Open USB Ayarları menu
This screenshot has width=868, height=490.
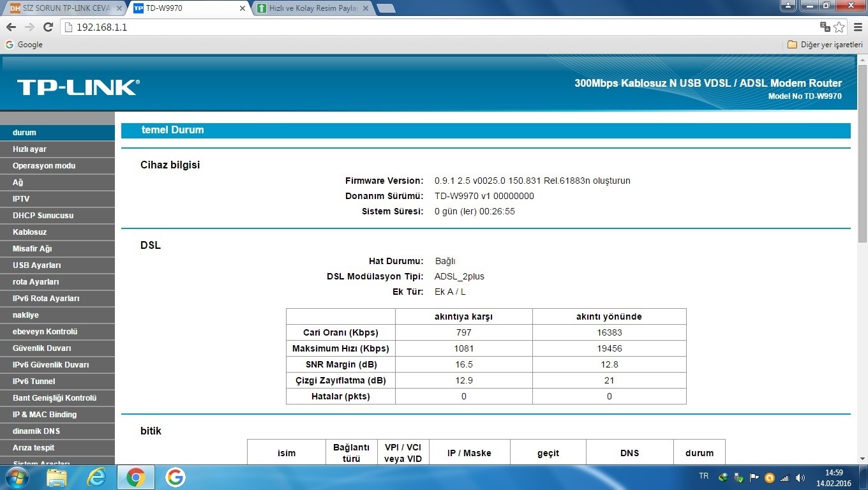[57, 265]
